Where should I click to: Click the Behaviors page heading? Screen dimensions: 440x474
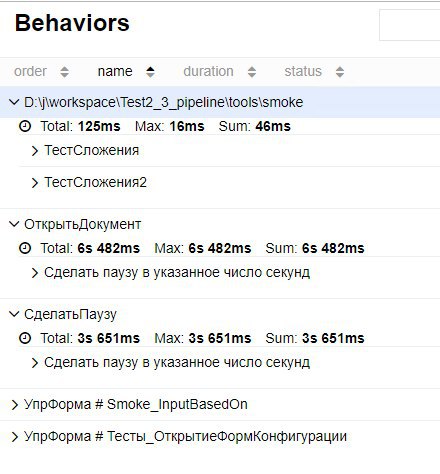point(72,23)
